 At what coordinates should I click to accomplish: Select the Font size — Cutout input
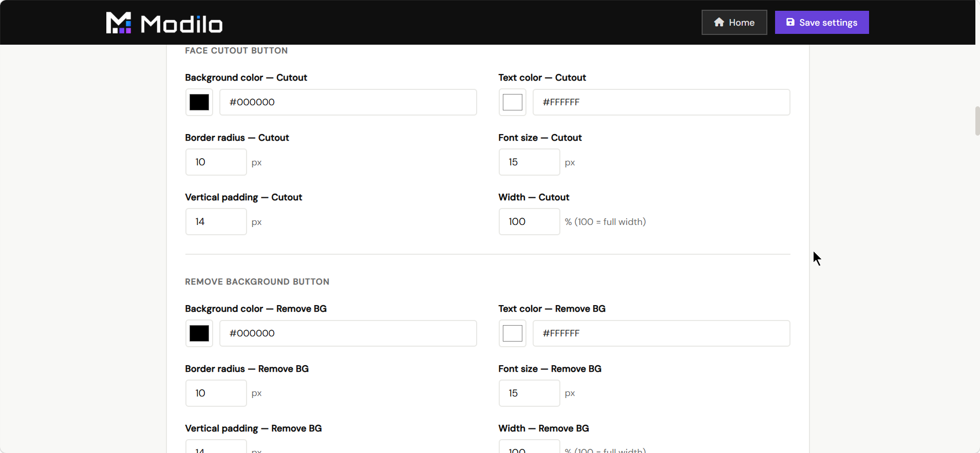pyautogui.click(x=530, y=162)
